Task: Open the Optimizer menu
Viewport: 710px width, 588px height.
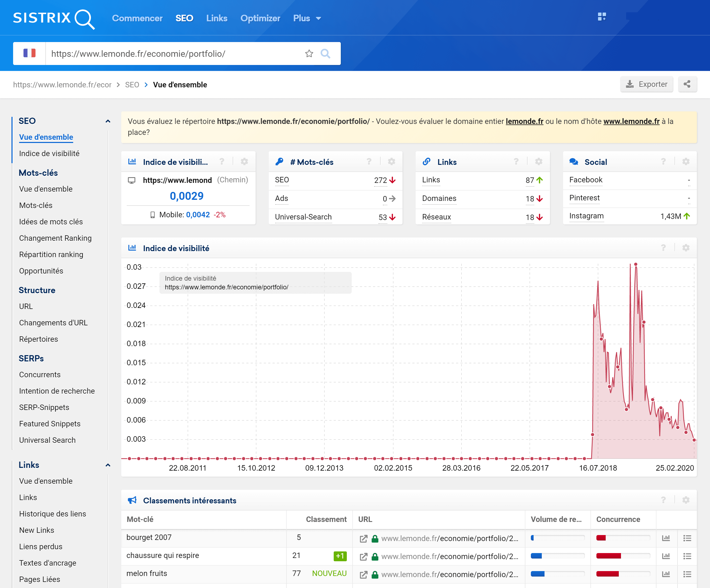Action: pos(260,18)
